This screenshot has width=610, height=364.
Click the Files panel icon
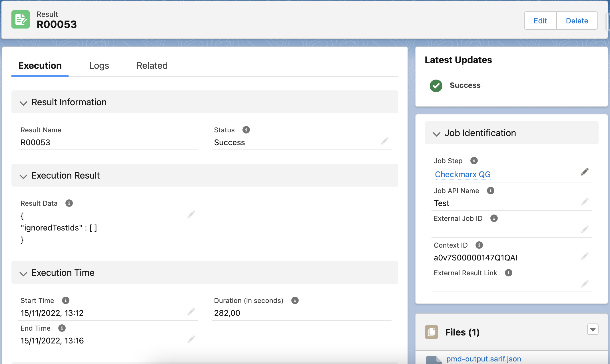[432, 332]
